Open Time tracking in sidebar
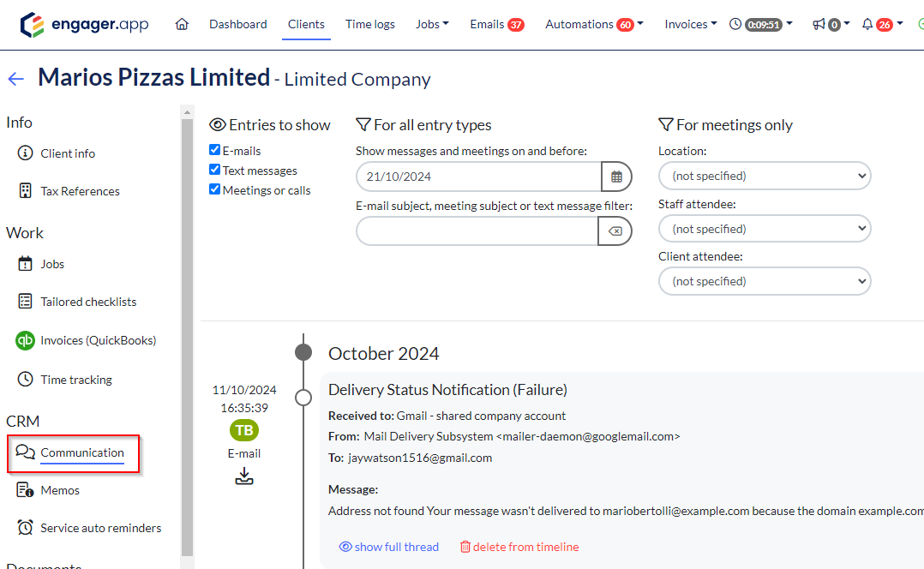Screen dimensions: 924x569 pos(76,380)
